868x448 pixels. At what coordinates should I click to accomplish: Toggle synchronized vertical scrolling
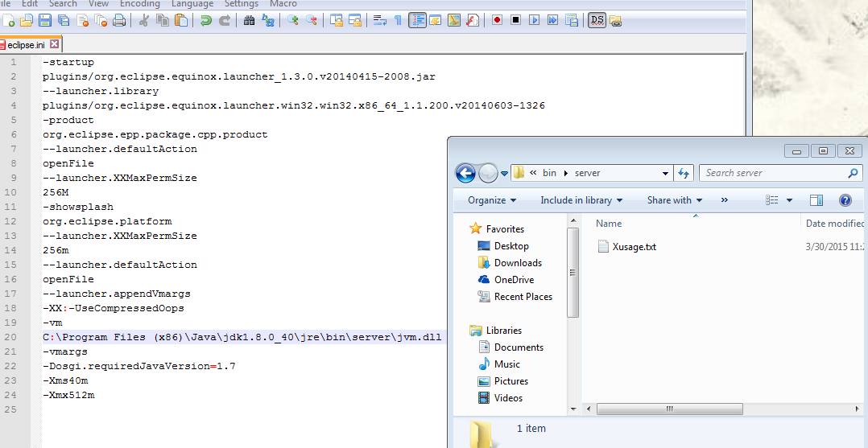pos(336,20)
